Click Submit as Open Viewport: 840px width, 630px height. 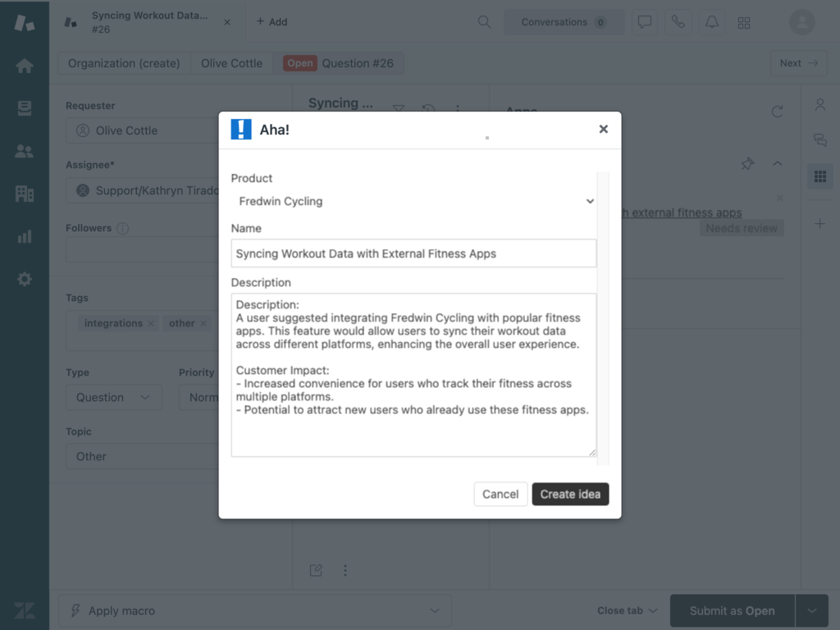click(732, 610)
